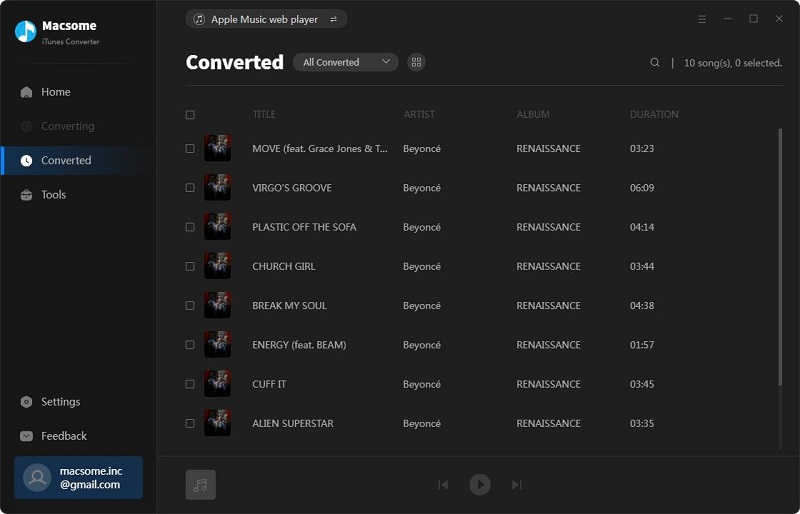Switch source via Apple Music web player button

(x=266, y=19)
